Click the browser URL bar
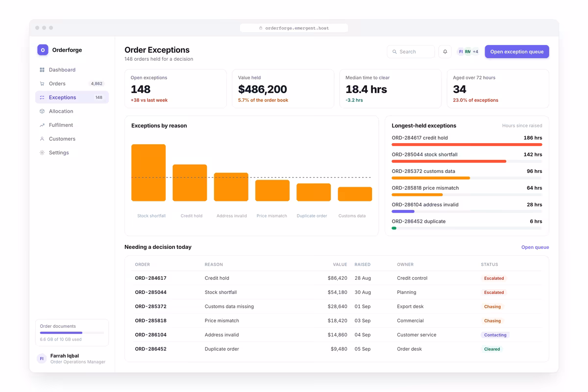This screenshot has width=588, height=392. coord(294,28)
